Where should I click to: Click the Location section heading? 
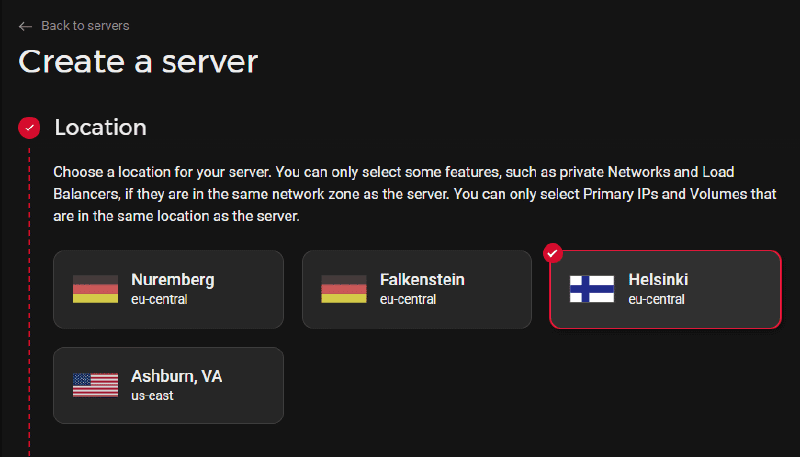pyautogui.click(x=100, y=128)
